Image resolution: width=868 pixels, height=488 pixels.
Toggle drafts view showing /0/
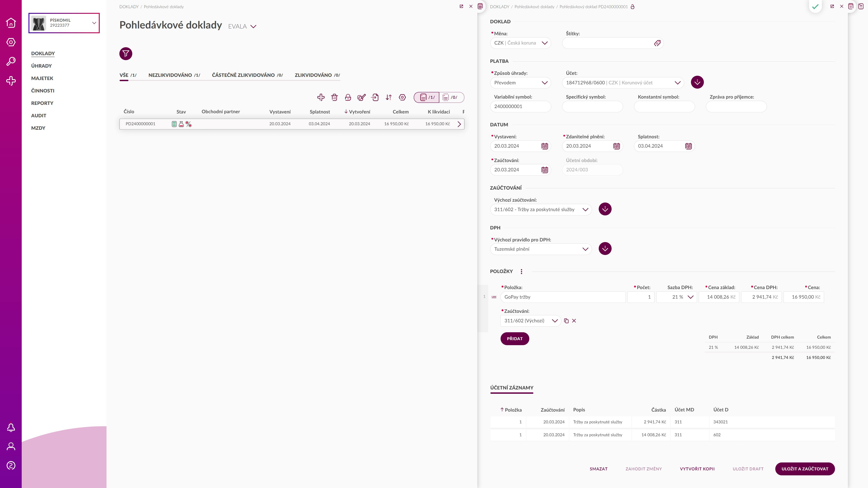coord(452,97)
